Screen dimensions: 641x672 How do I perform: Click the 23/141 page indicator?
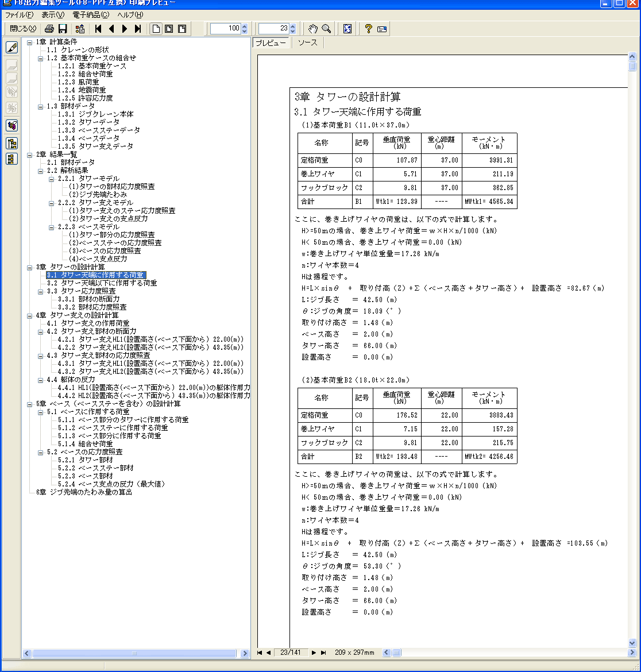(x=291, y=652)
